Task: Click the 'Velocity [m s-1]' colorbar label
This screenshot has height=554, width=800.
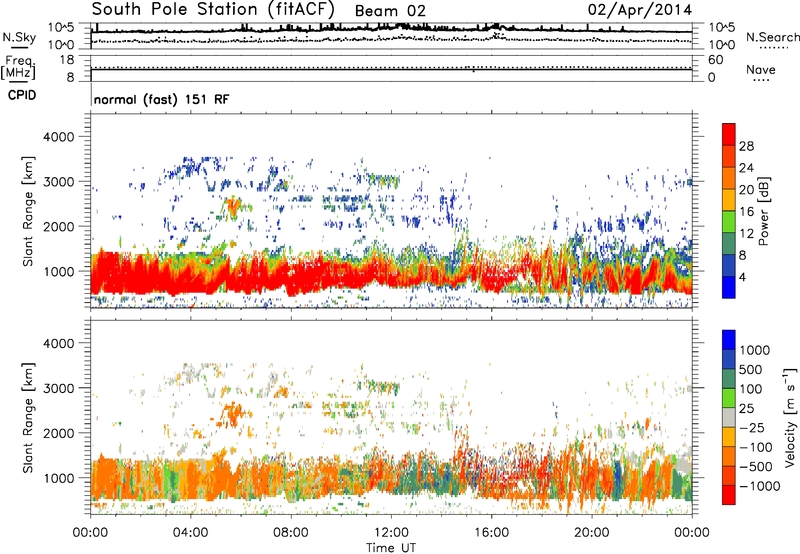Action: click(x=790, y=417)
